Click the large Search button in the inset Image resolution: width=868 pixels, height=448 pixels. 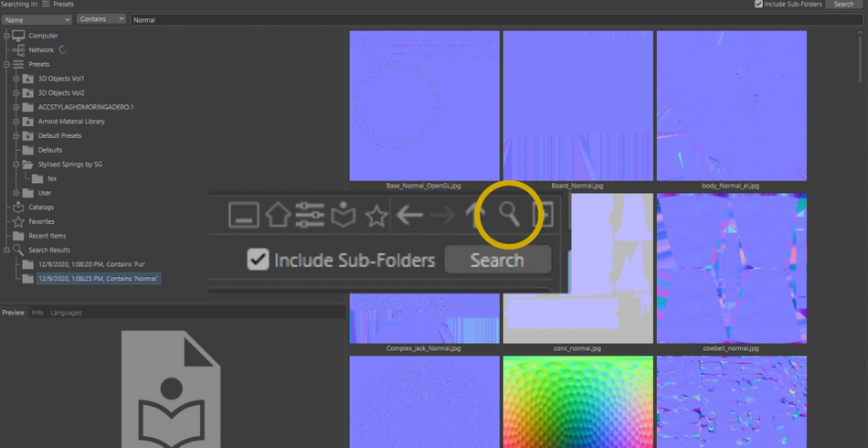pos(498,260)
